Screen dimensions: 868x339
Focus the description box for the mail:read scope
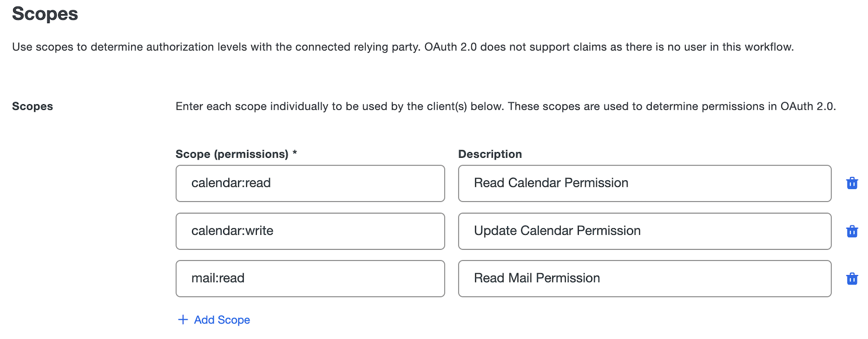coord(644,278)
